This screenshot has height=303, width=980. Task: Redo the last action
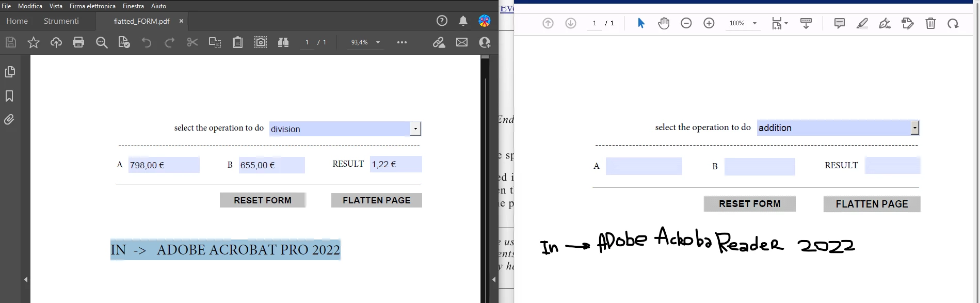(x=169, y=42)
